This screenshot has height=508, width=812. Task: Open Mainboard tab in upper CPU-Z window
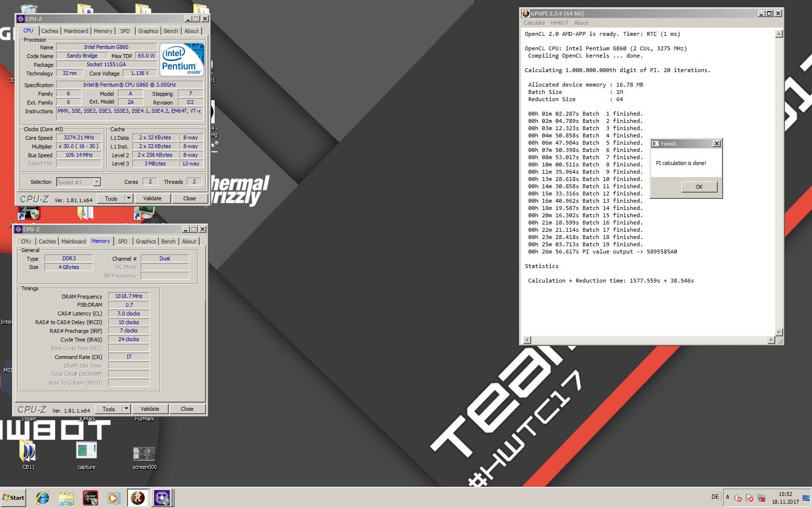tap(76, 31)
